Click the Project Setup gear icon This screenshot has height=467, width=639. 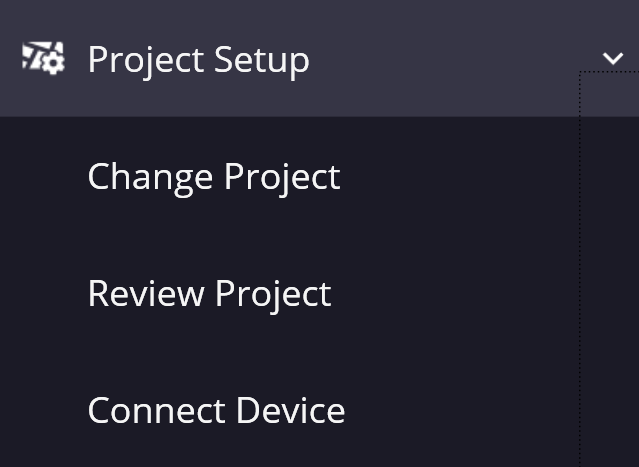tap(43, 58)
